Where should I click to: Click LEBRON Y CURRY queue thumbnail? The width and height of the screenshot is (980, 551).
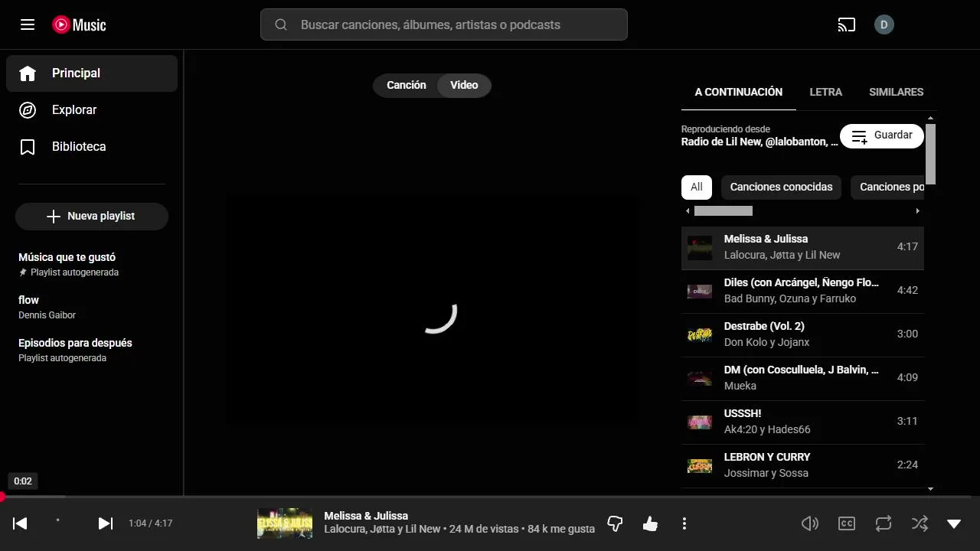(700, 465)
